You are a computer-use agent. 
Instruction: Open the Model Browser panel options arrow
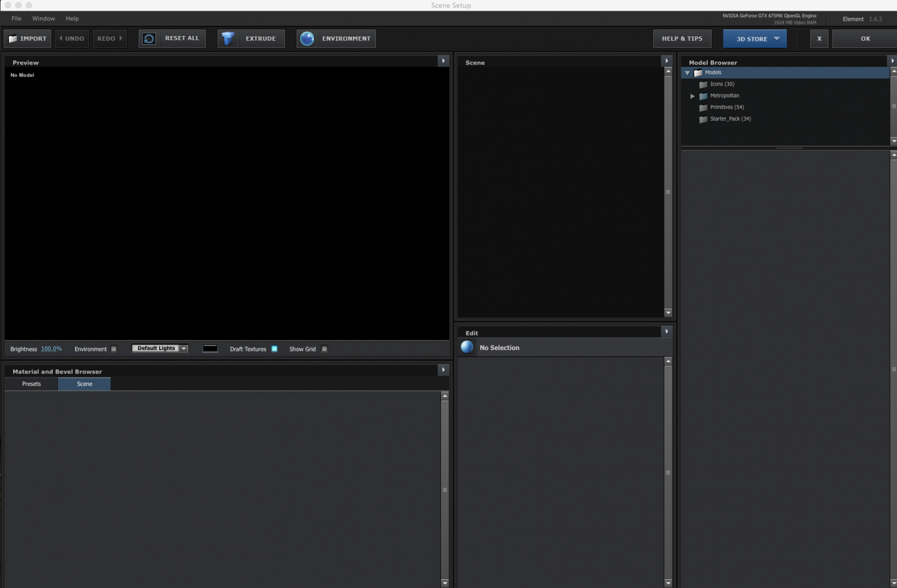(892, 61)
